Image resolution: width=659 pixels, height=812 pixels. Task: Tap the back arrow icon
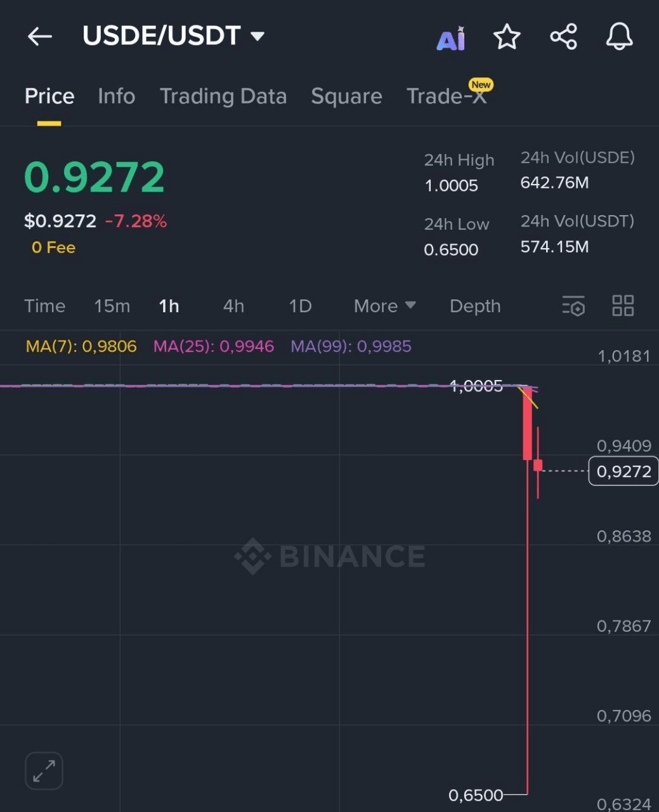tap(39, 37)
